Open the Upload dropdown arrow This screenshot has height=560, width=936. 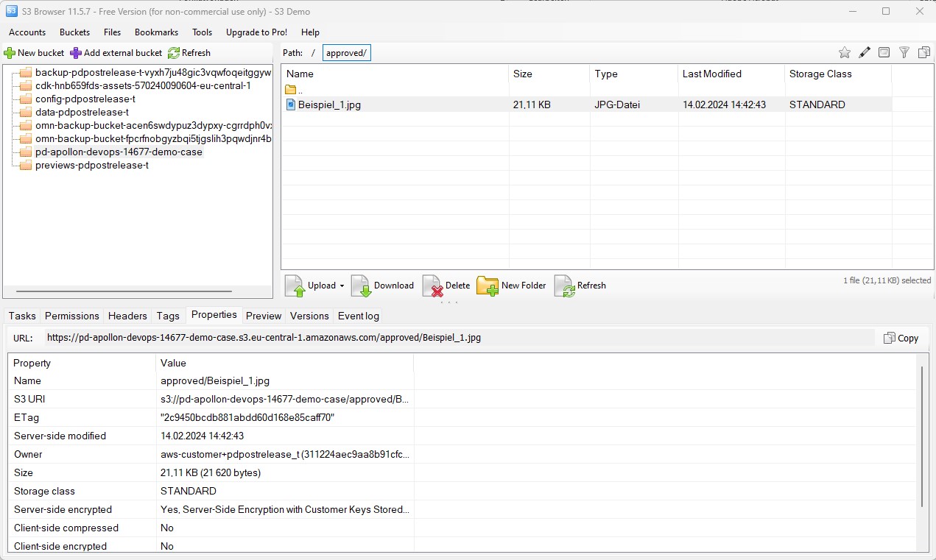tap(342, 286)
